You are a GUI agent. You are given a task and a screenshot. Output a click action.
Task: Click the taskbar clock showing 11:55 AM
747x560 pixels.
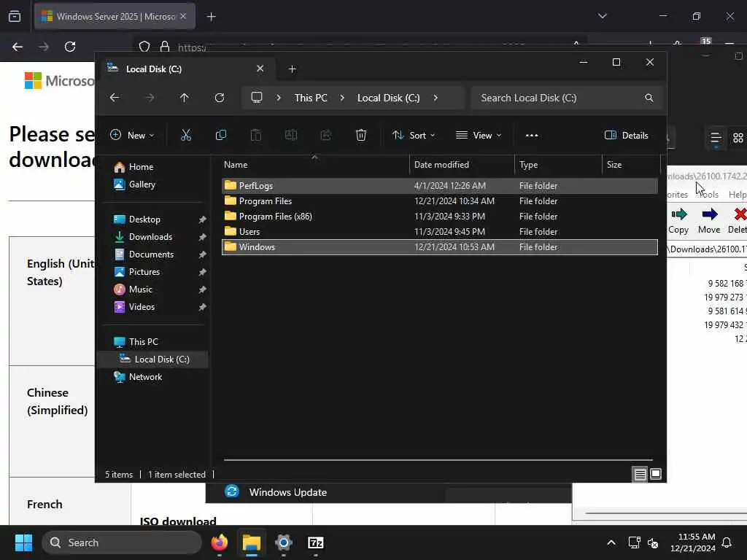pos(693,542)
